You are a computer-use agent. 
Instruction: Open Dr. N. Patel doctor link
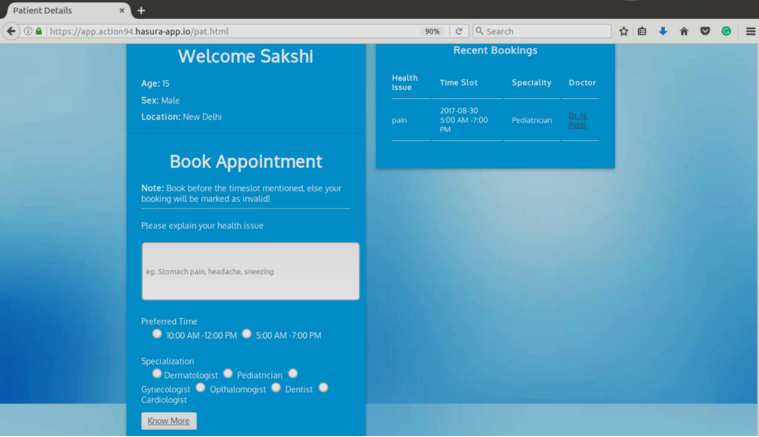coord(578,120)
